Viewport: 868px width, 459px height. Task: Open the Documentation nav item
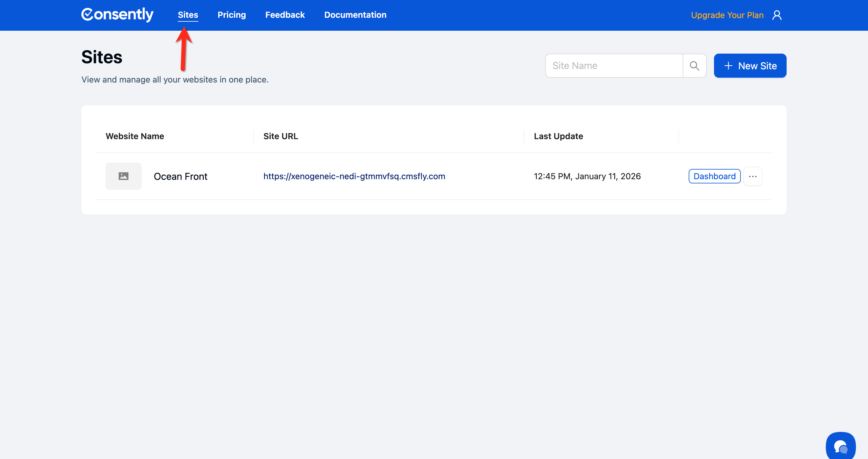pyautogui.click(x=355, y=15)
